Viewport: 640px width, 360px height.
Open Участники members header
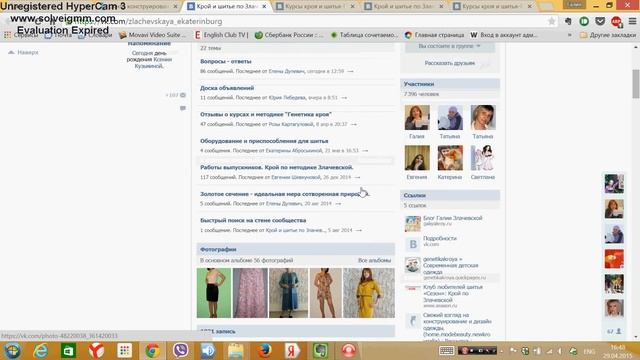[x=450, y=84]
